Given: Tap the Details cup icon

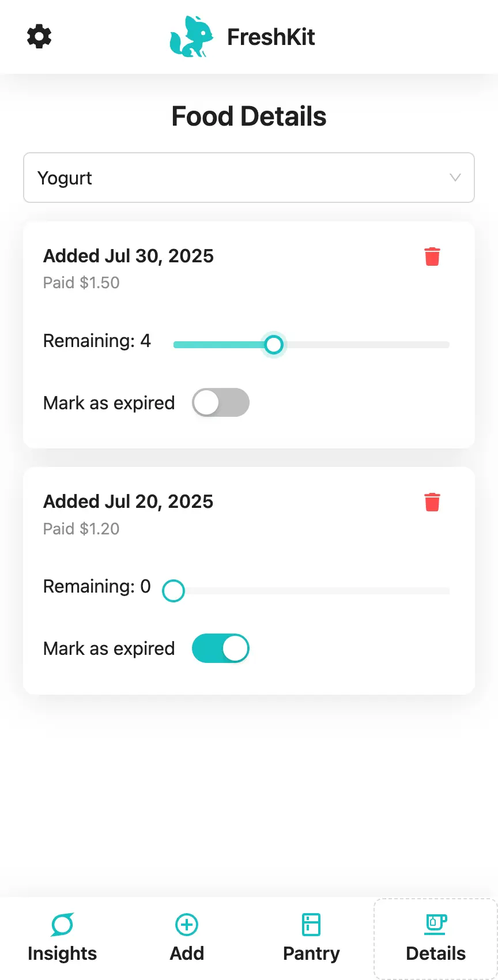Looking at the screenshot, I should click(x=436, y=925).
